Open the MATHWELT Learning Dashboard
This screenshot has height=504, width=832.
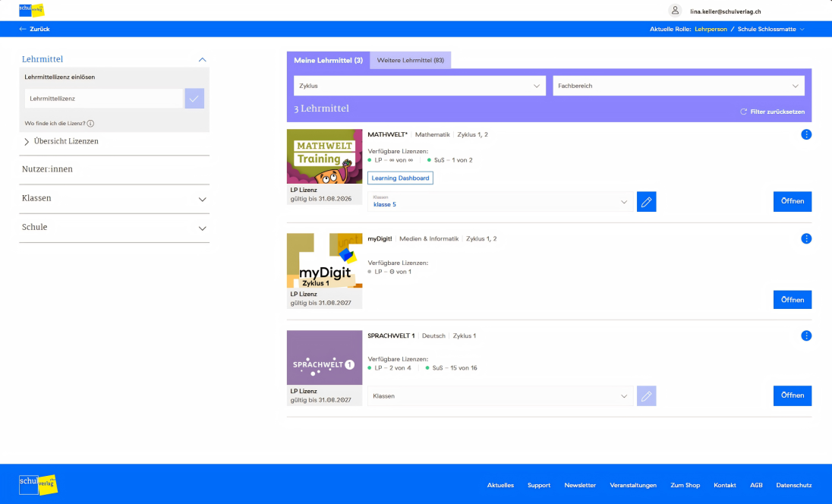[x=400, y=178]
